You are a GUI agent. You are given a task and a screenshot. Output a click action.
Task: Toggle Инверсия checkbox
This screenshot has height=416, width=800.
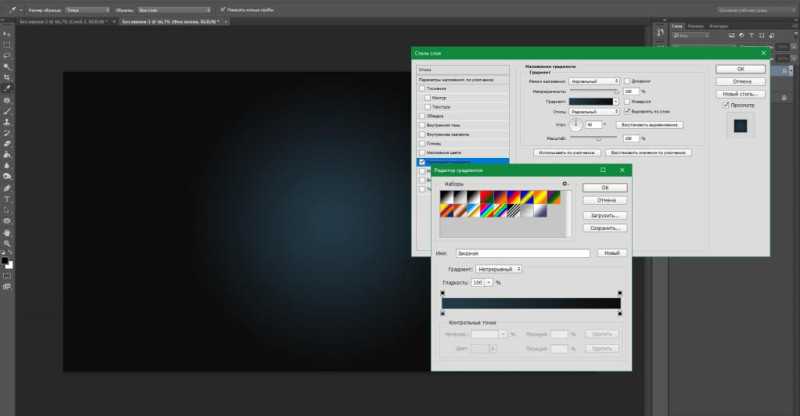click(x=627, y=102)
